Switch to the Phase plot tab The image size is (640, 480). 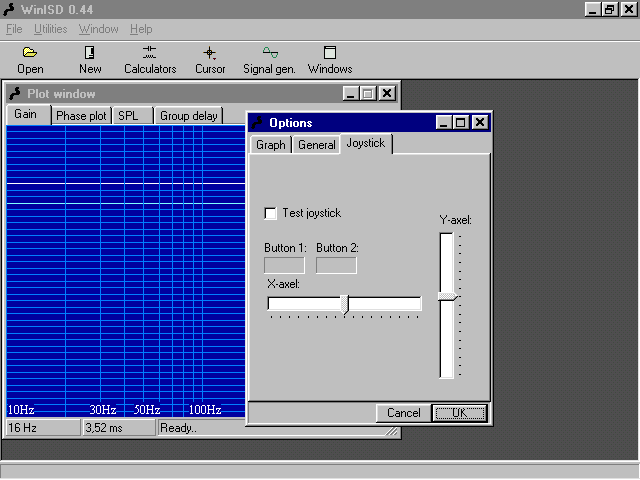click(x=81, y=116)
